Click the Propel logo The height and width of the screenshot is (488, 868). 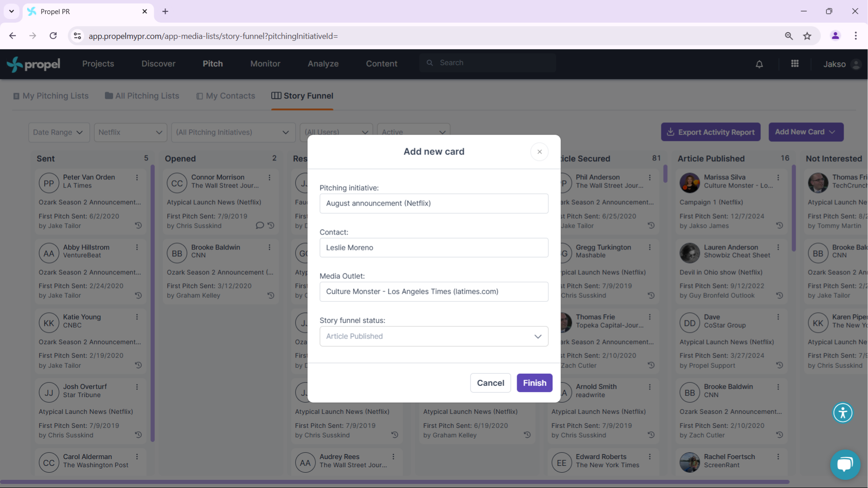pyautogui.click(x=33, y=64)
